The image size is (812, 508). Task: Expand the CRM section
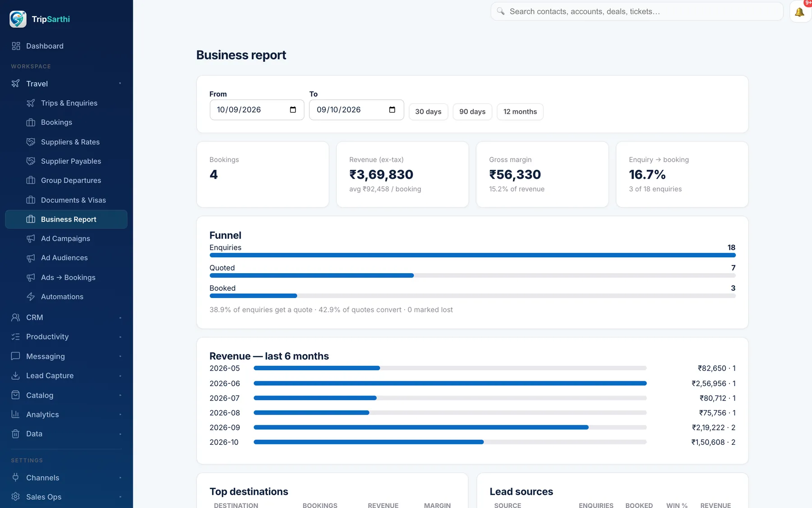coord(66,317)
